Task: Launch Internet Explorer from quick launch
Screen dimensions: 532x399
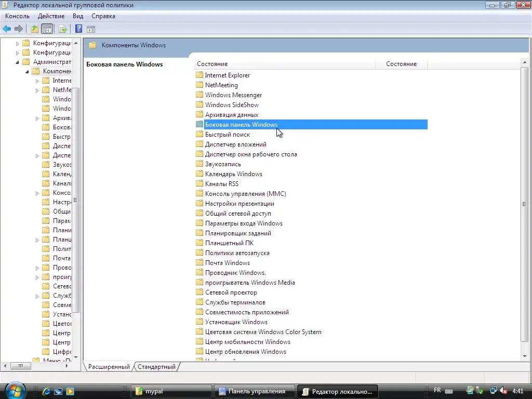Action: [46, 391]
